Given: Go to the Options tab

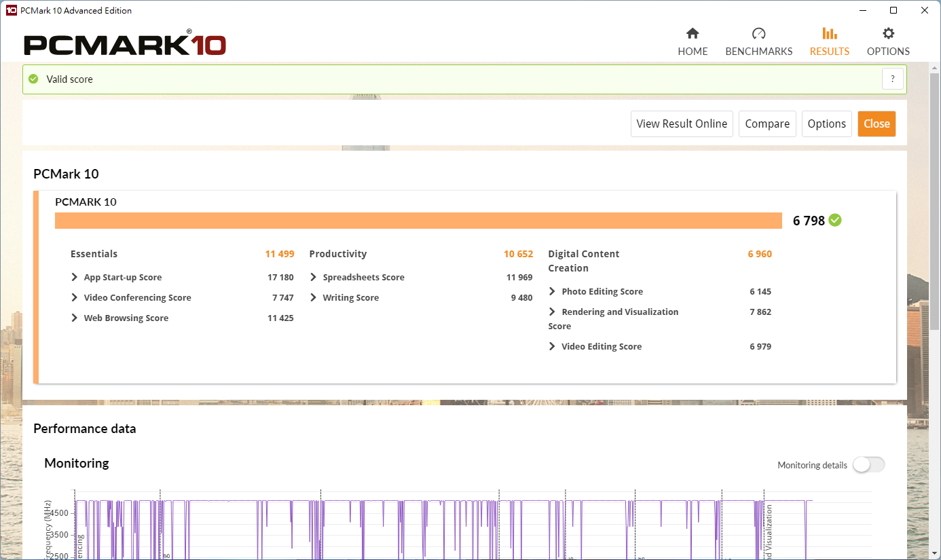Looking at the screenshot, I should [888, 42].
